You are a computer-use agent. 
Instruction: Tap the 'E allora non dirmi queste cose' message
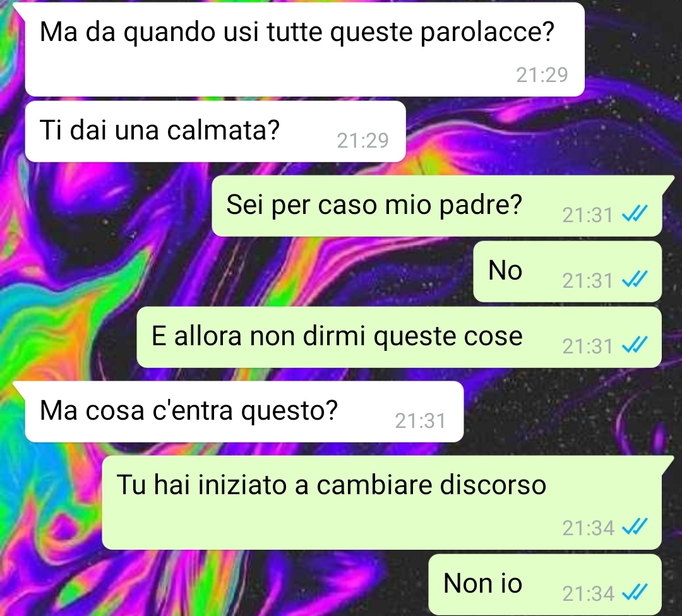click(399, 337)
